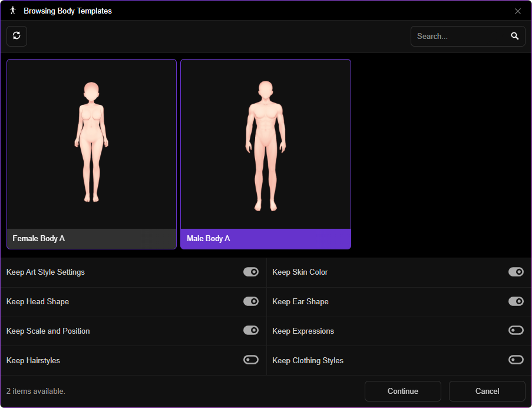532x408 pixels.
Task: Toggle Keep Art Style Settings switch
Action: 251,272
